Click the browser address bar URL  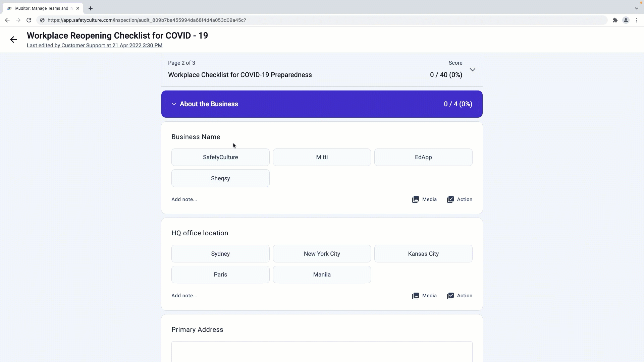coord(147,20)
